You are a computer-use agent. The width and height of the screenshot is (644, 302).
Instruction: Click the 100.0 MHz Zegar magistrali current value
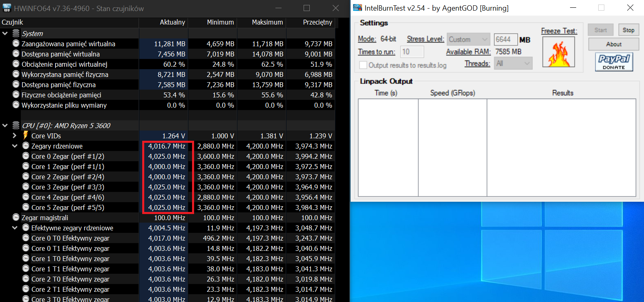(x=170, y=218)
